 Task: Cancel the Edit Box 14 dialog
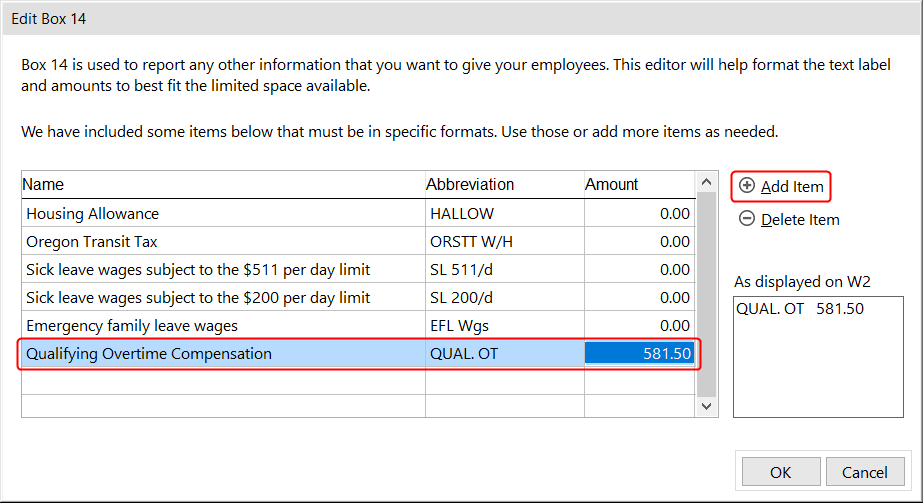[x=864, y=472]
